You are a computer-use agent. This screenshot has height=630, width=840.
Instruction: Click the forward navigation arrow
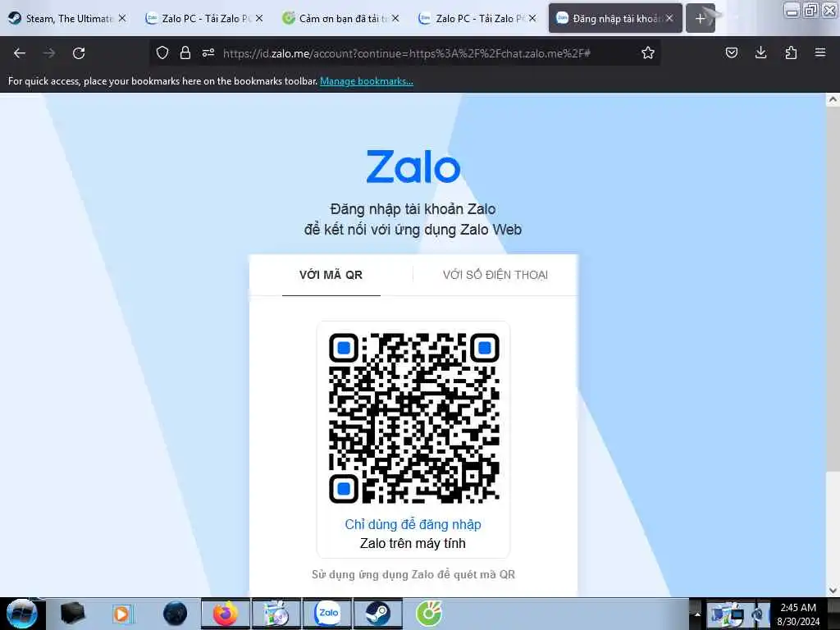(x=49, y=53)
